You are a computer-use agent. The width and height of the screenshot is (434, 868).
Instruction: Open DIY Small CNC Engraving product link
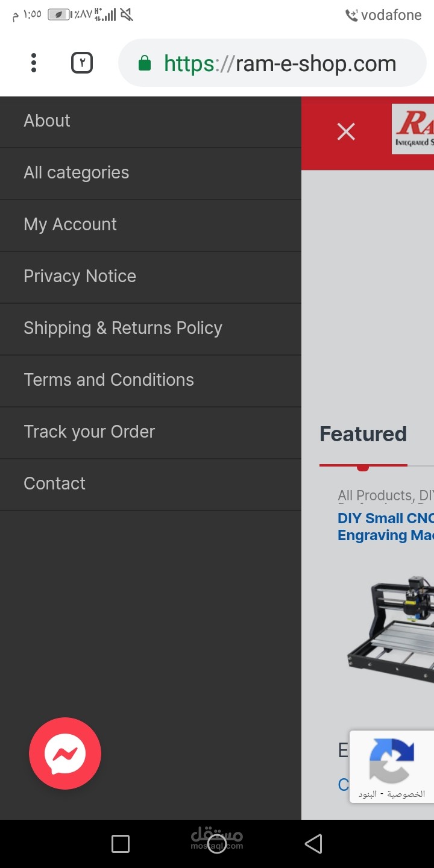386,527
